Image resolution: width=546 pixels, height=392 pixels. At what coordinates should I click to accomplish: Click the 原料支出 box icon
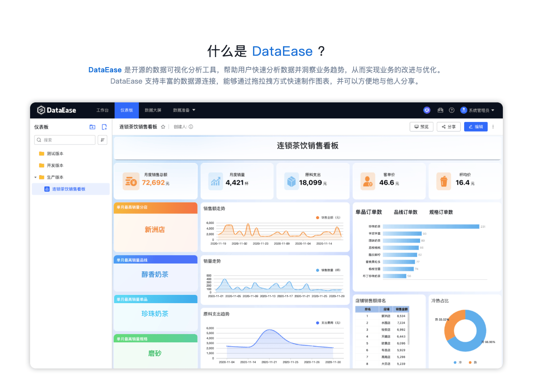tap(291, 181)
